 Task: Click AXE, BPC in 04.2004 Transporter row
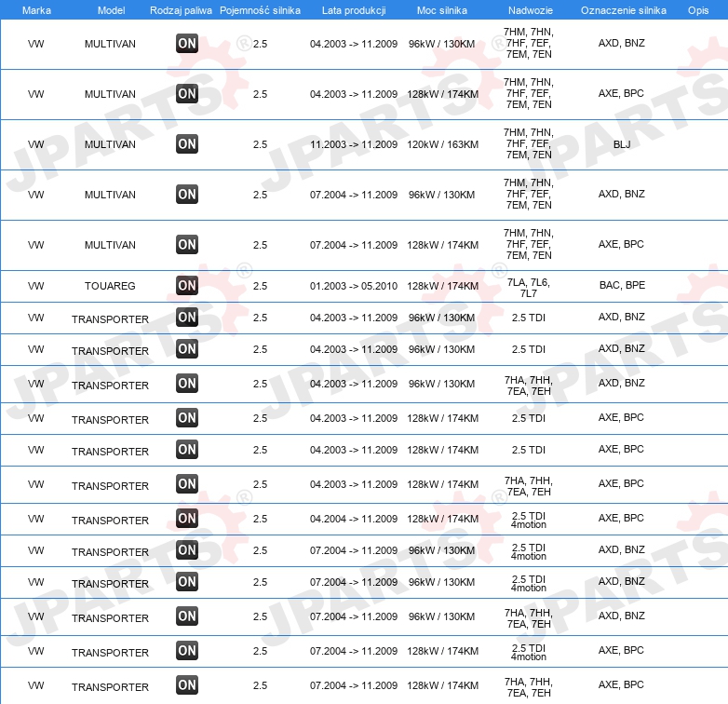tap(621, 518)
